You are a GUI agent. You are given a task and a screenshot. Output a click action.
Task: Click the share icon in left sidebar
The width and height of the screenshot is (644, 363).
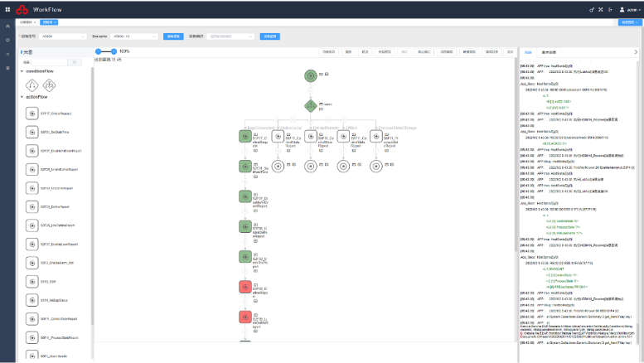tap(7, 54)
